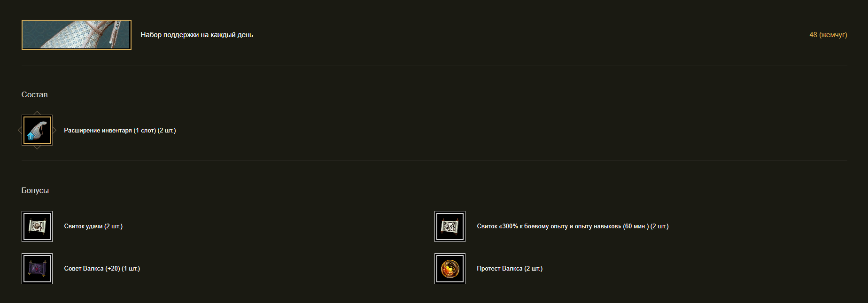The image size is (868, 303).
Task: Click left diamond point of inventory icon frame
Action: point(20,130)
